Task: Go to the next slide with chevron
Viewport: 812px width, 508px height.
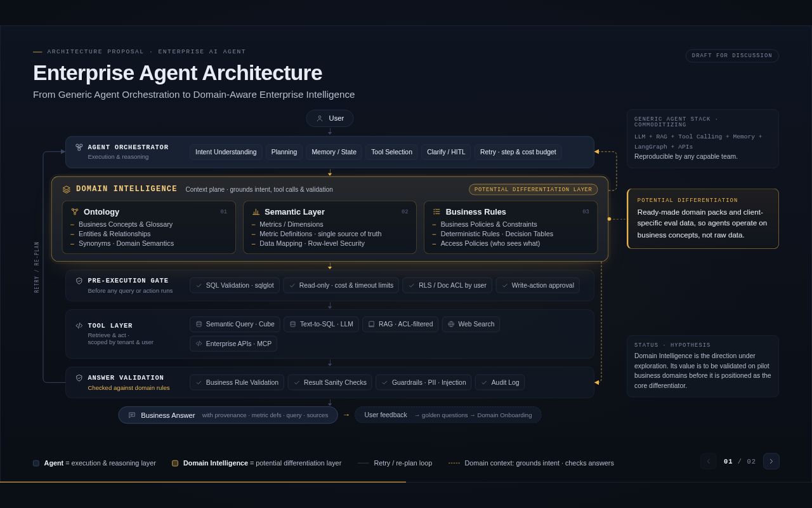Action: pos(771,462)
